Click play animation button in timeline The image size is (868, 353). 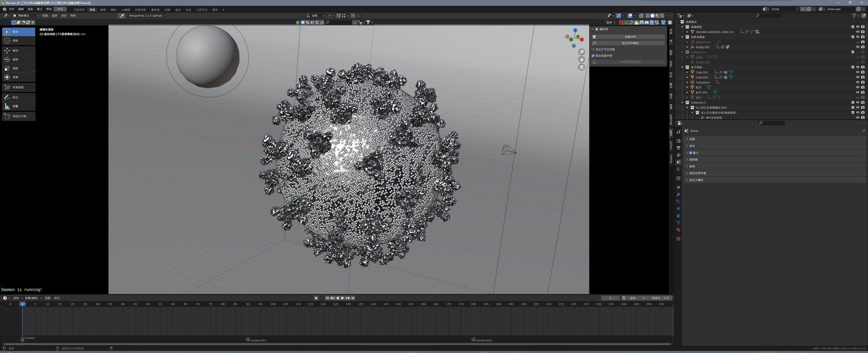pos(343,298)
